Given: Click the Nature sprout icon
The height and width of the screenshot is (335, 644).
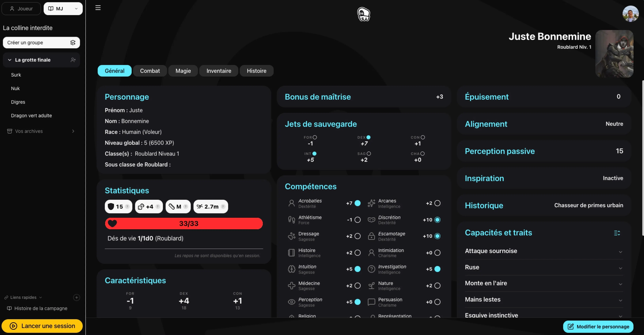Looking at the screenshot, I should click(372, 286).
